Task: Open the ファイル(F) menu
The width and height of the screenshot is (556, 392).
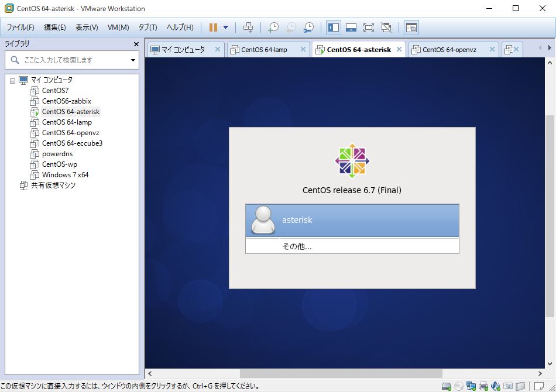Action: (x=20, y=27)
